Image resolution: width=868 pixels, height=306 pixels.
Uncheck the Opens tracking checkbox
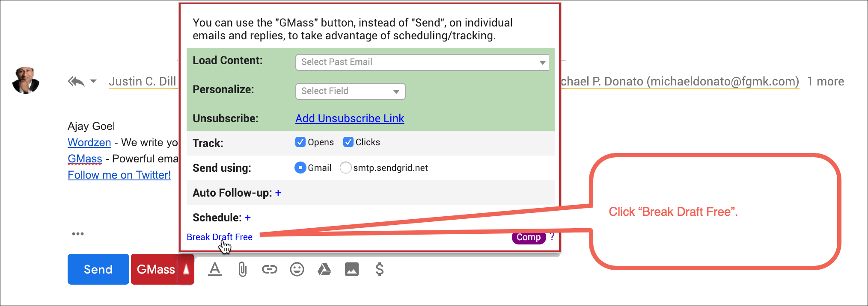coord(300,142)
